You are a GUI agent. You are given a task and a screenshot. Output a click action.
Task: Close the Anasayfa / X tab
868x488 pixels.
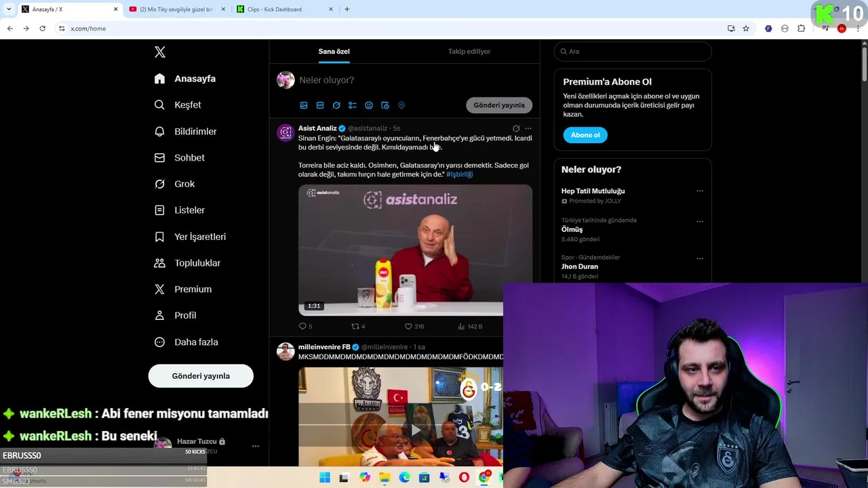(x=115, y=9)
